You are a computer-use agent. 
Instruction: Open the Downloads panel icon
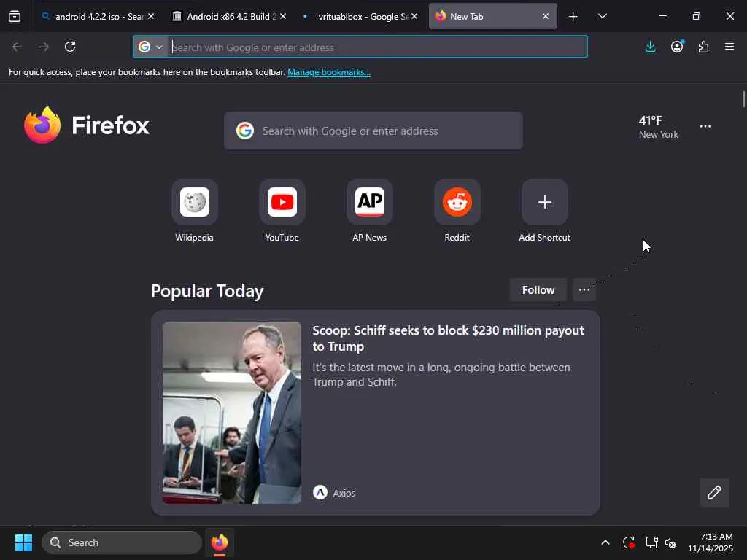650,47
